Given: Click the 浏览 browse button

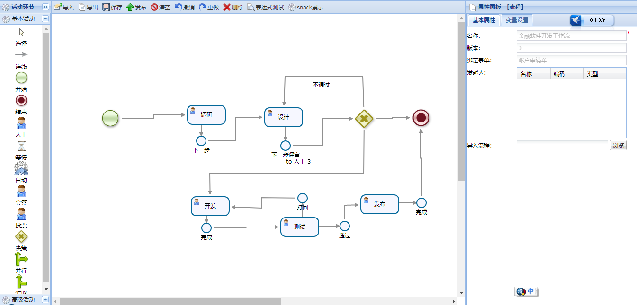Looking at the screenshot, I should (618, 145).
